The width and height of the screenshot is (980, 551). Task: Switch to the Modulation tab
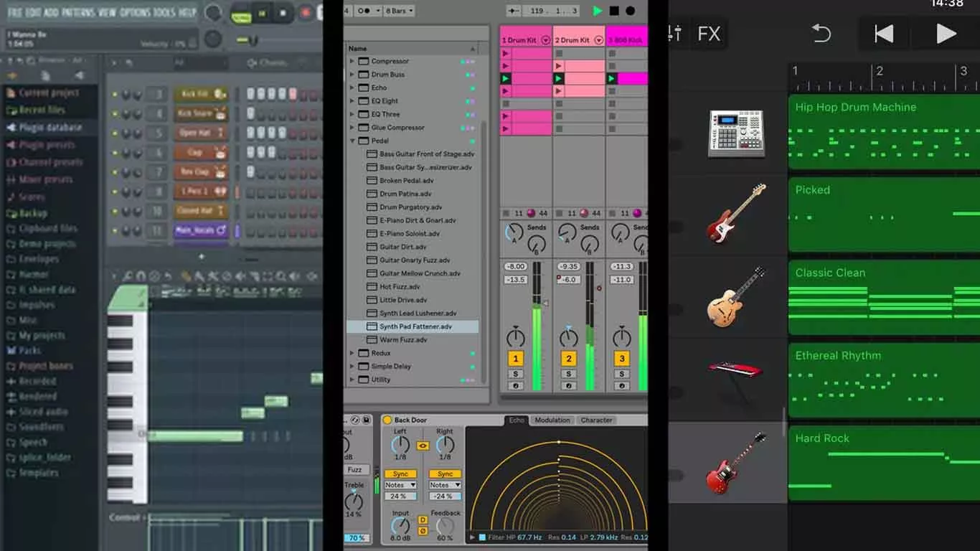552,420
